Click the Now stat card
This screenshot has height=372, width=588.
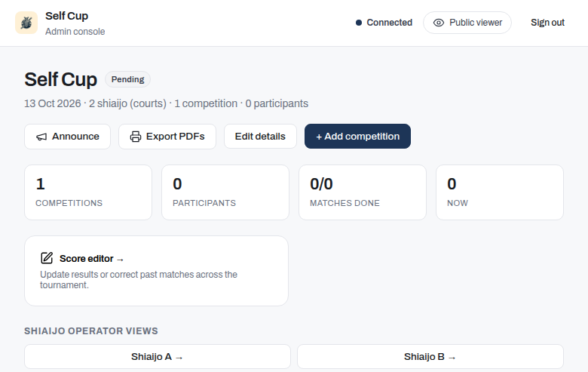tap(500, 192)
